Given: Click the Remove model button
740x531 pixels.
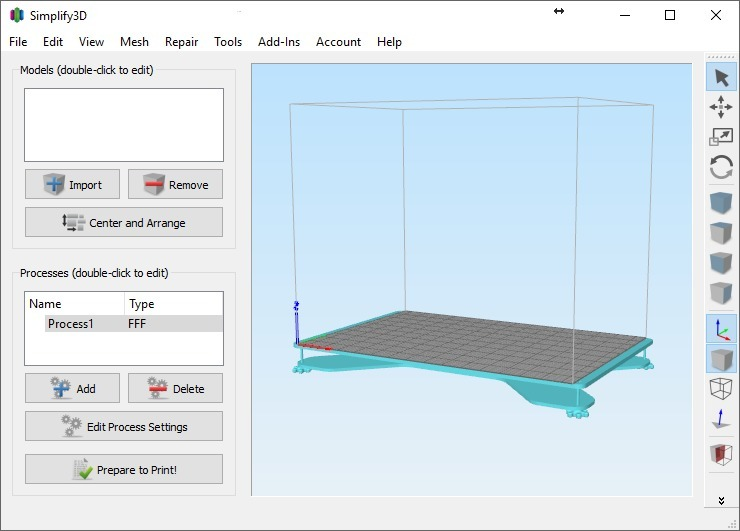Looking at the screenshot, I should [175, 184].
